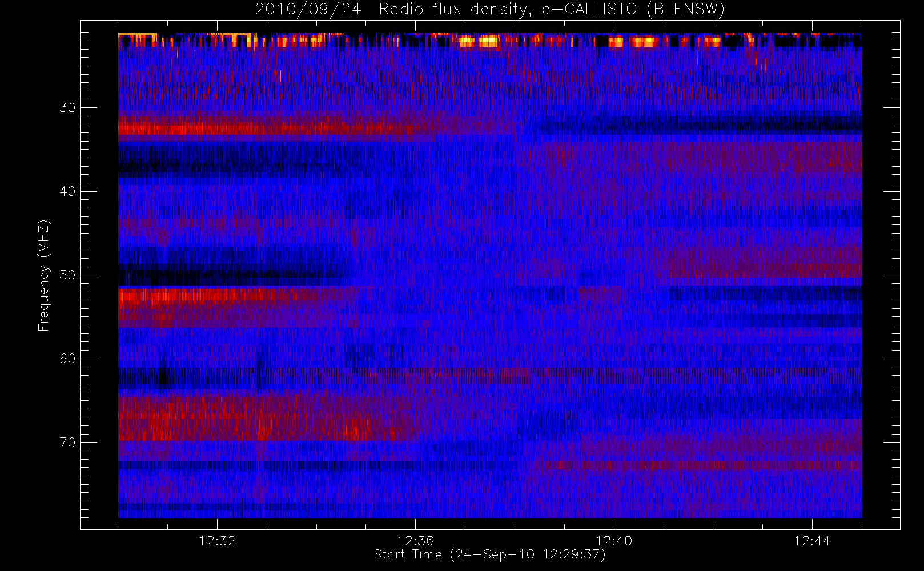This screenshot has width=924, height=571.
Task: Click the 12:36 time tick label
Action: click(416, 540)
